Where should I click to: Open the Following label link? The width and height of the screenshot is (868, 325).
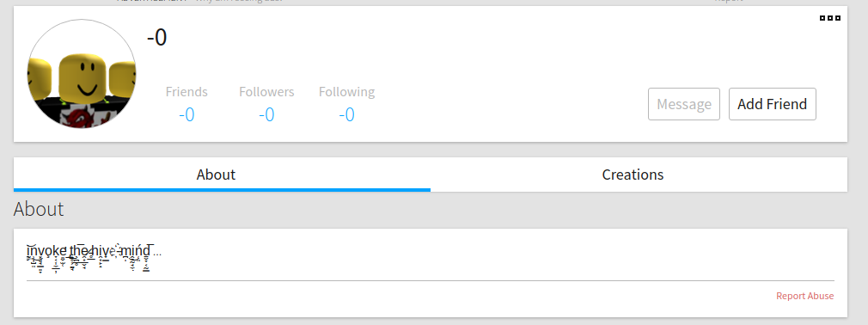pyautogui.click(x=346, y=91)
